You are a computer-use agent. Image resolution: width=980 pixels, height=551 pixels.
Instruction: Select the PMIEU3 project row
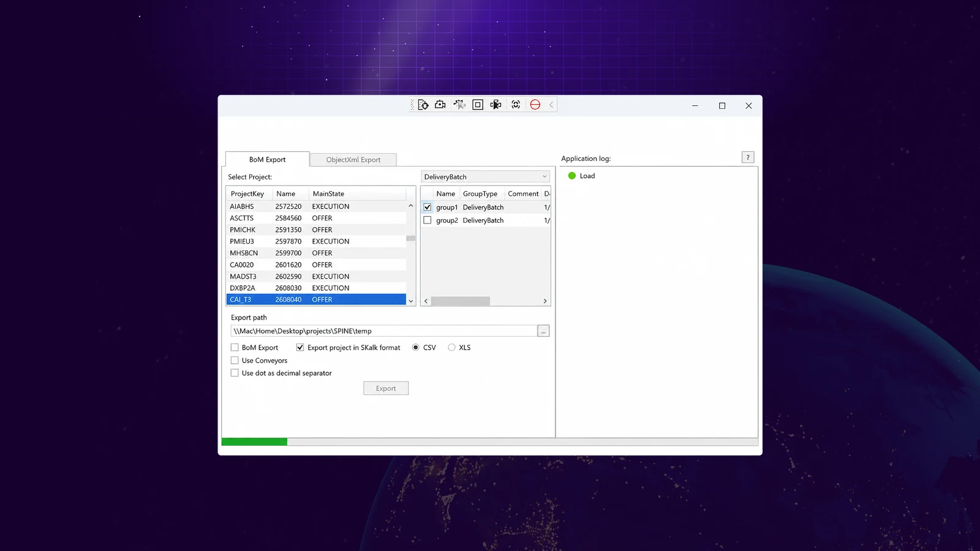316,241
